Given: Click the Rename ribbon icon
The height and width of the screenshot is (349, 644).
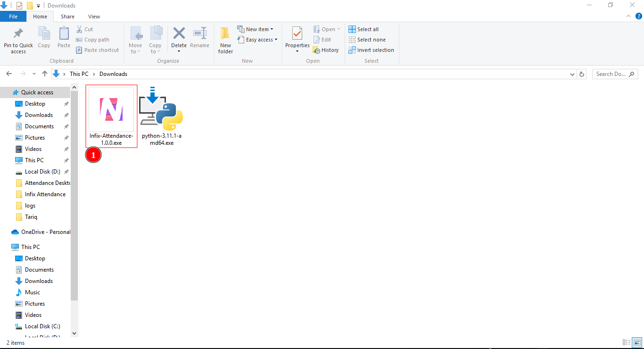Looking at the screenshot, I should 200,33.
